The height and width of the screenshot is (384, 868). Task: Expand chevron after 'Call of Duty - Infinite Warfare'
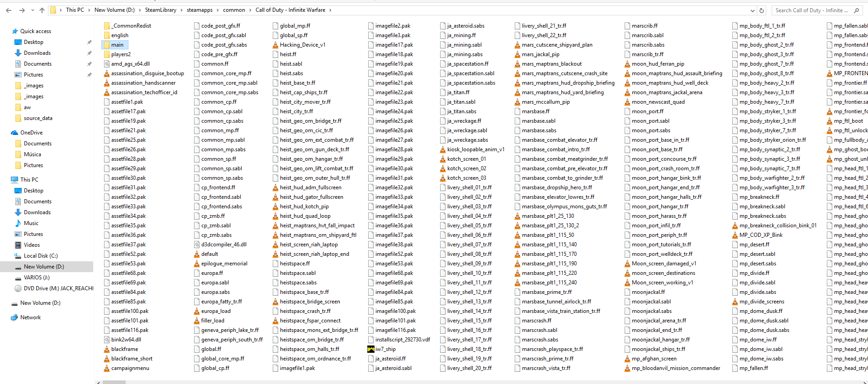point(330,10)
